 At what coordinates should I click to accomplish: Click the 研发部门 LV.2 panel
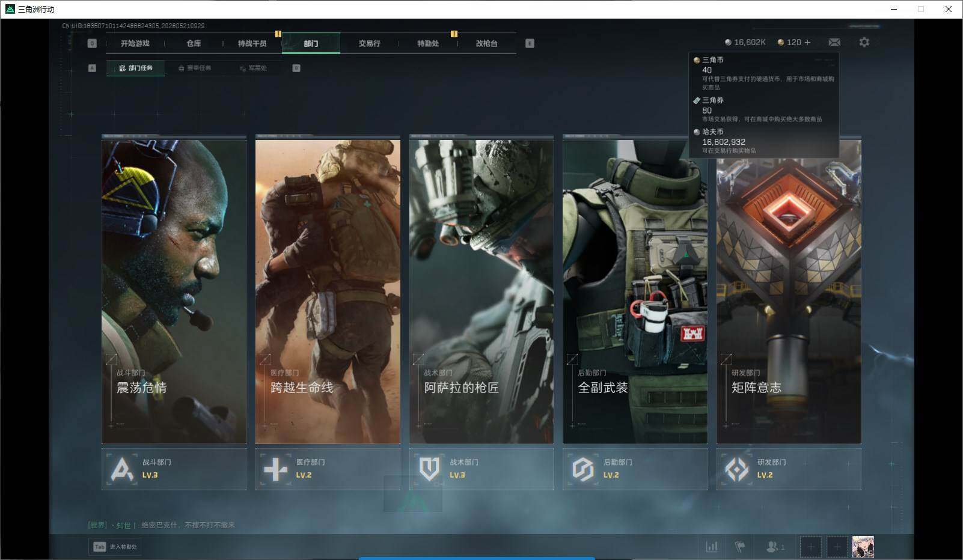coord(789,469)
